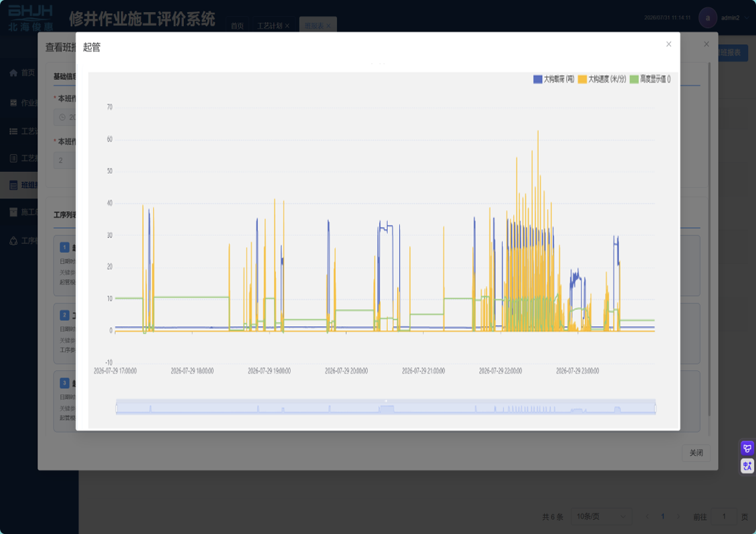
Task: Click the 关闭 button at the dialog bottom
Action: pos(696,452)
